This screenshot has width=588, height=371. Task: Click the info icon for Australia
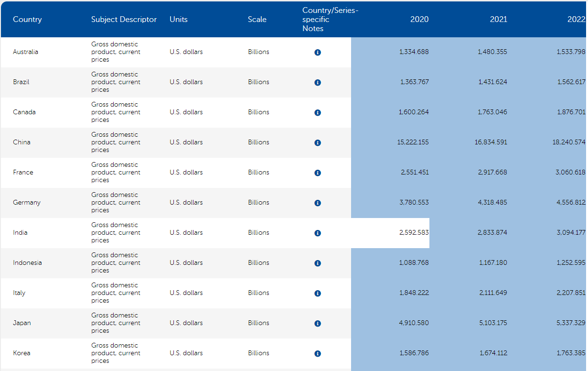(x=318, y=53)
